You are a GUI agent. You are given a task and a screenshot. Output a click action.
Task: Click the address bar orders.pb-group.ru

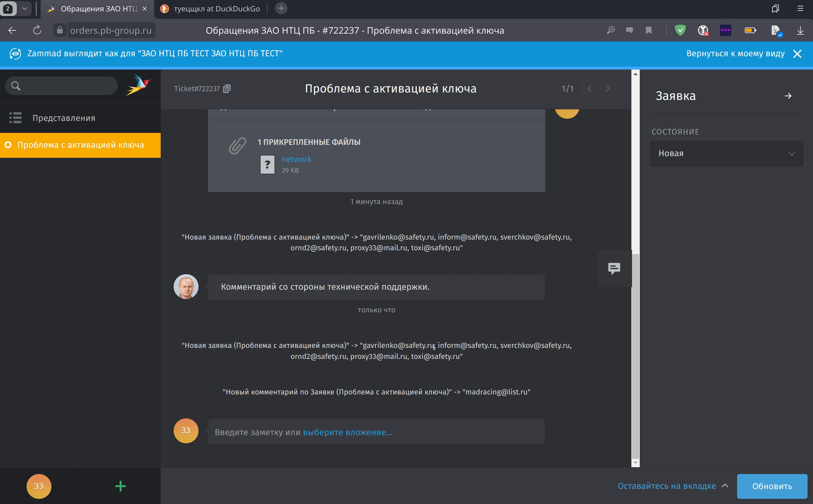111,30
